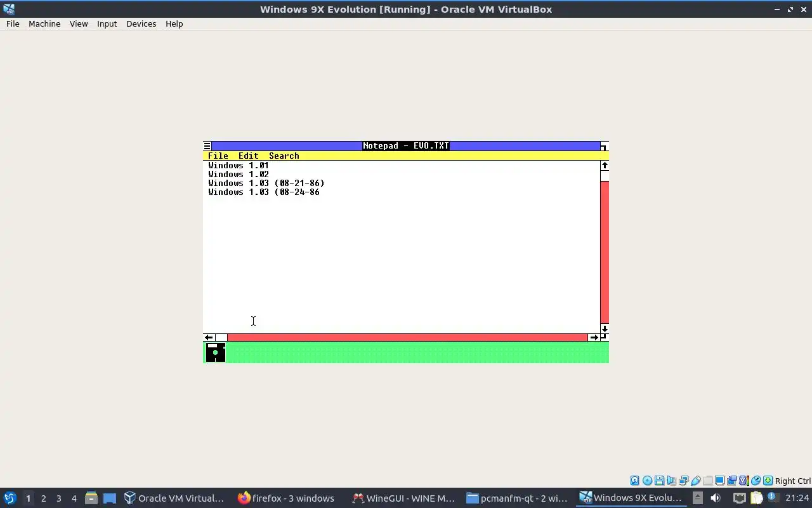812x508 pixels.
Task: Click the audio indicator icon in VirtualBox status bar
Action: coord(671,481)
